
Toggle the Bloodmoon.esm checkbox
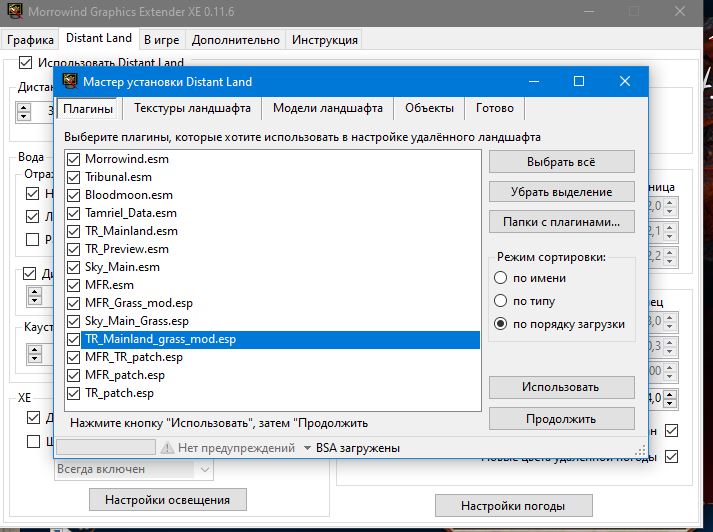pos(73,195)
